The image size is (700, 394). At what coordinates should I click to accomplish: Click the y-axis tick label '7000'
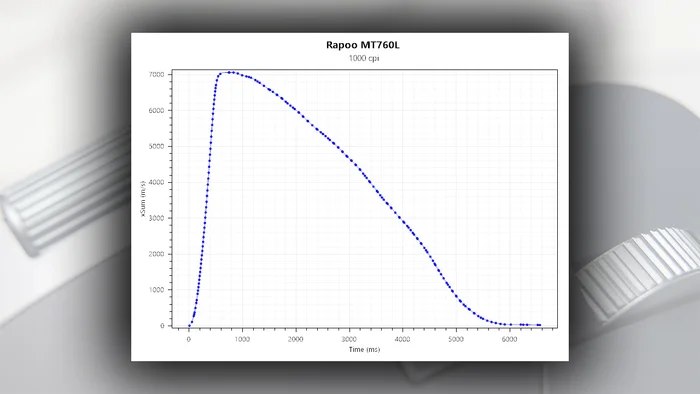tap(156, 75)
